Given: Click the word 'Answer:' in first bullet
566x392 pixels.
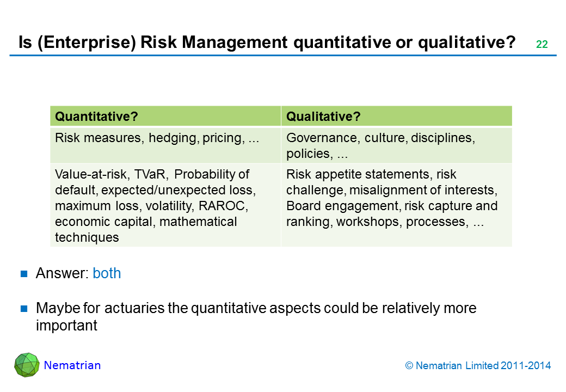Looking at the screenshot, I should (62, 273).
